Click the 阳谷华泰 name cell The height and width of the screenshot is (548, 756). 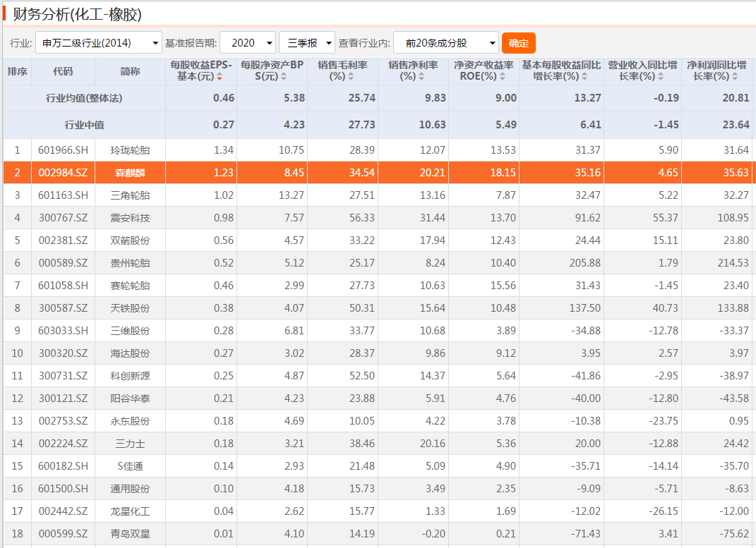130,398
